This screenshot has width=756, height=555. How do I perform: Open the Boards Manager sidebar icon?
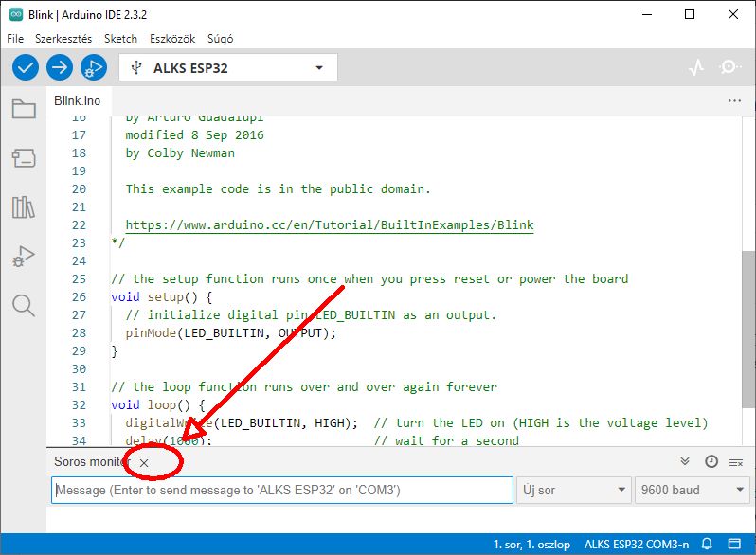[24, 157]
